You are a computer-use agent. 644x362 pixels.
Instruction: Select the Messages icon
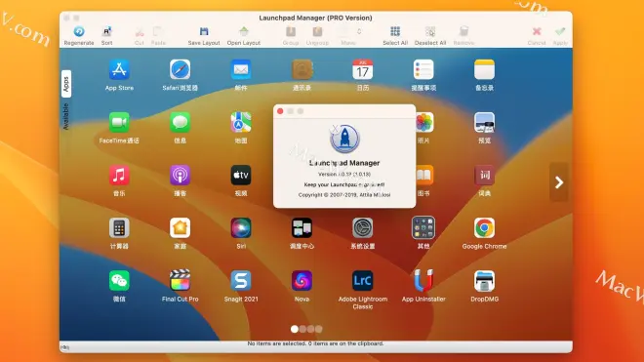[180, 122]
